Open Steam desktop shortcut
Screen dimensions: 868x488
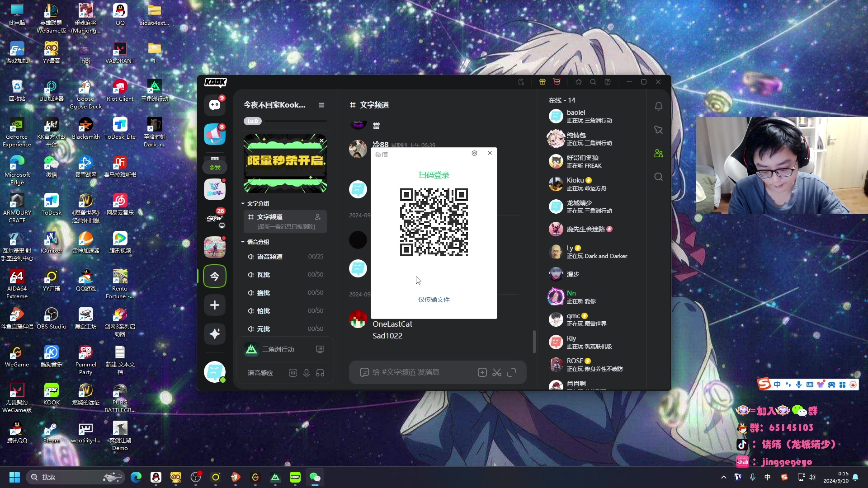click(51, 432)
